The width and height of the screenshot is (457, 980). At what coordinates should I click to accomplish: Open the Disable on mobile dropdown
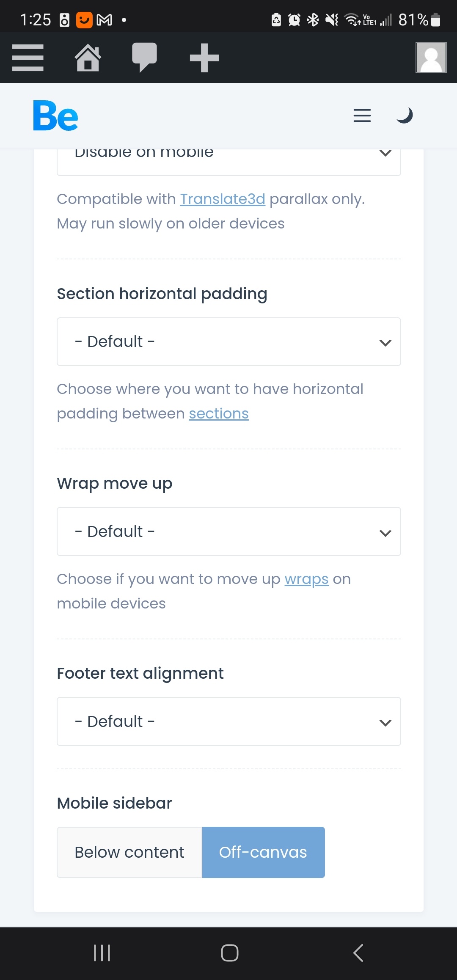click(x=229, y=162)
